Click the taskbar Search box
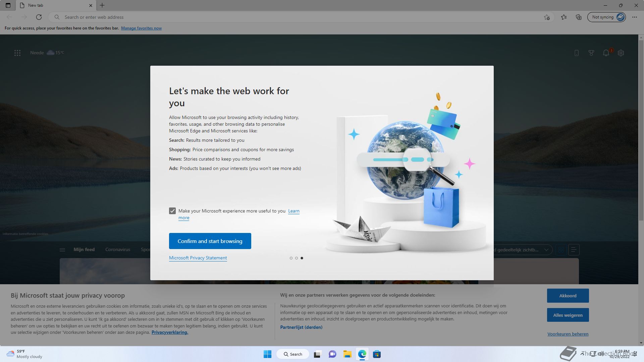Screen dimensions: 644x362 [x=293, y=354]
